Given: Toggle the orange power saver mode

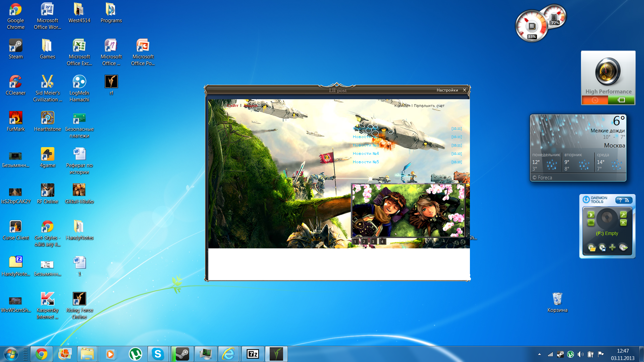Looking at the screenshot, I should 595,100.
